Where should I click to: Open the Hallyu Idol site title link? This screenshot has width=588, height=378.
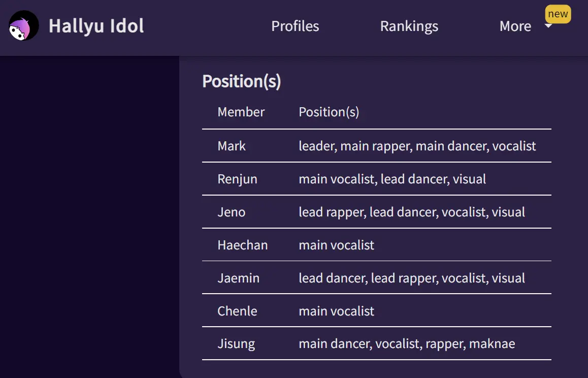[x=96, y=26]
